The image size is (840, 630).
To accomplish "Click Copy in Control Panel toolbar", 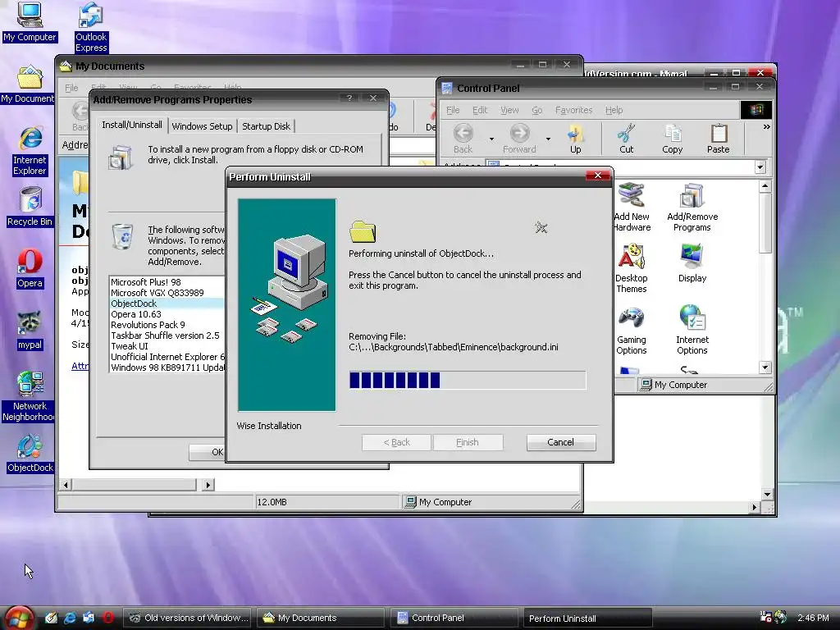I will (x=673, y=138).
